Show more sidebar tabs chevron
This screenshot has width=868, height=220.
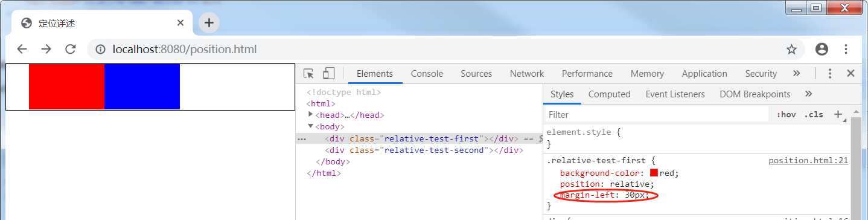click(809, 94)
